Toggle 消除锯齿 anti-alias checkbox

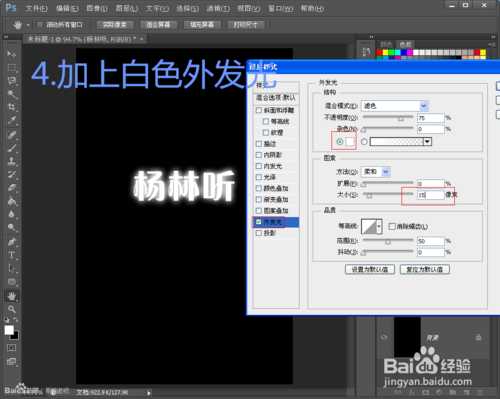coord(392,226)
